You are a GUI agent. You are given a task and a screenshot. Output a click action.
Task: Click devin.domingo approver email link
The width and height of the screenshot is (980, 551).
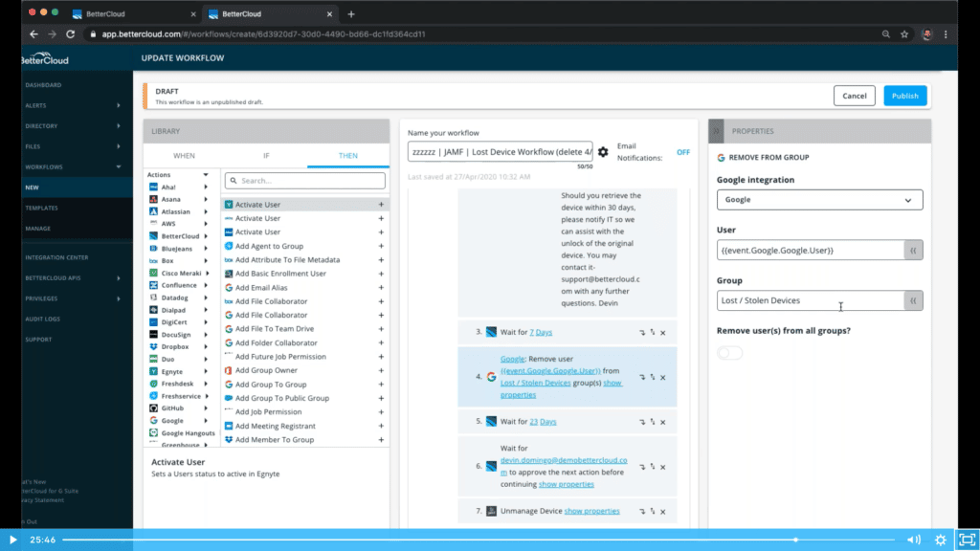(563, 466)
